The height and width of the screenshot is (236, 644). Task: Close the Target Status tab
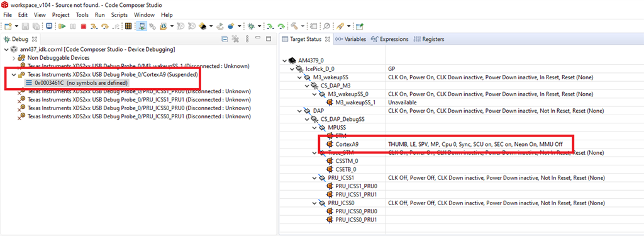[x=327, y=39]
